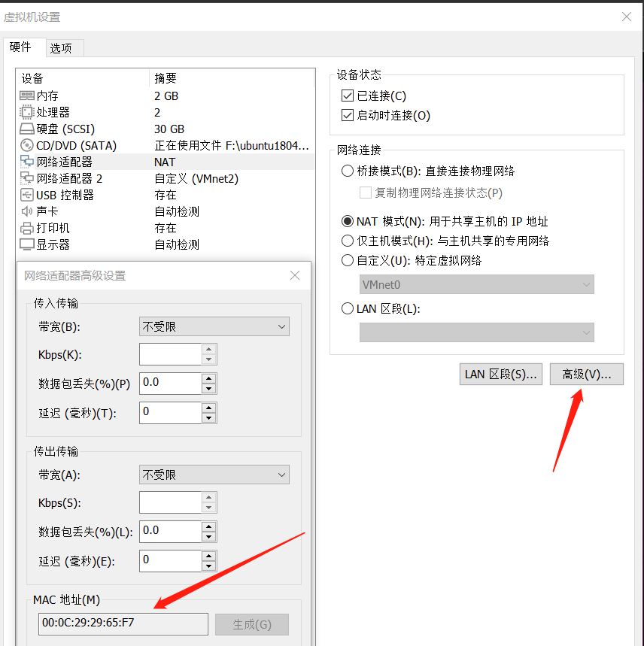
Task: Increase incoming Kbps(K) value
Action: 209,349
